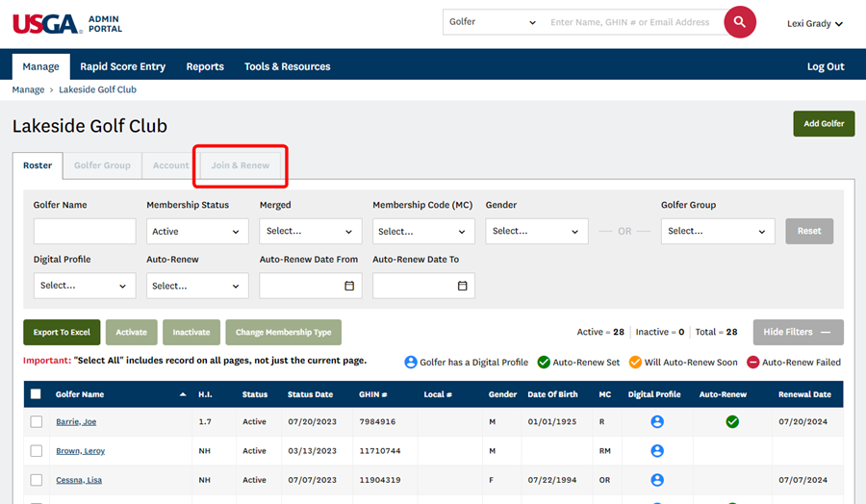Open the Gender filter dropdown
The height and width of the screenshot is (504, 866).
(x=536, y=231)
